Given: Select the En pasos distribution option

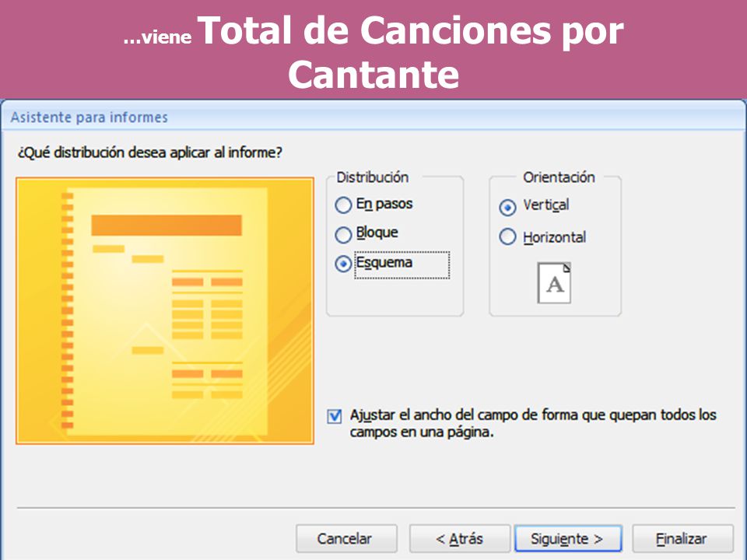Looking at the screenshot, I should coord(343,205).
